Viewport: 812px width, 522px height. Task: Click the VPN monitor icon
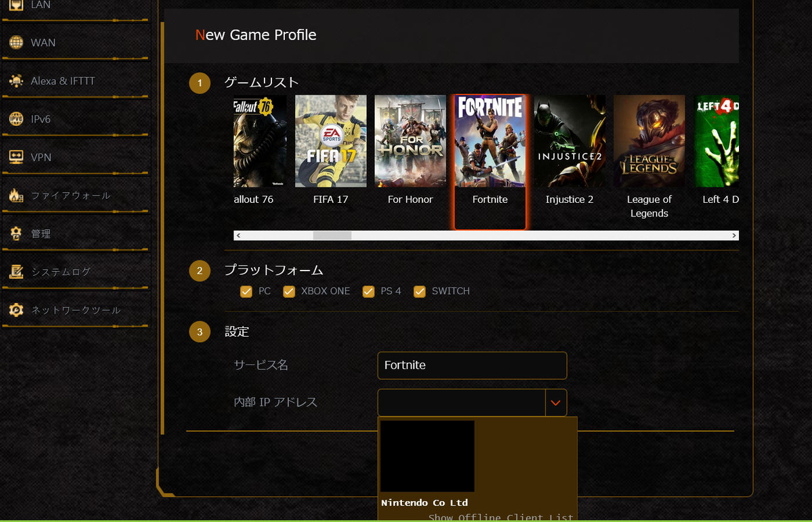pos(16,157)
